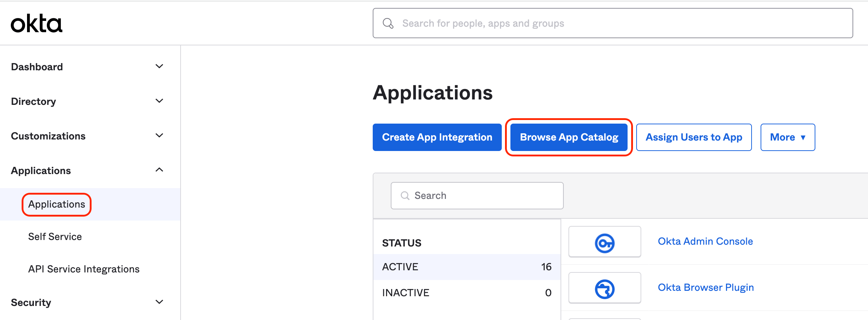Image resolution: width=868 pixels, height=320 pixels.
Task: Click the search icon in the app list search
Action: point(405,195)
